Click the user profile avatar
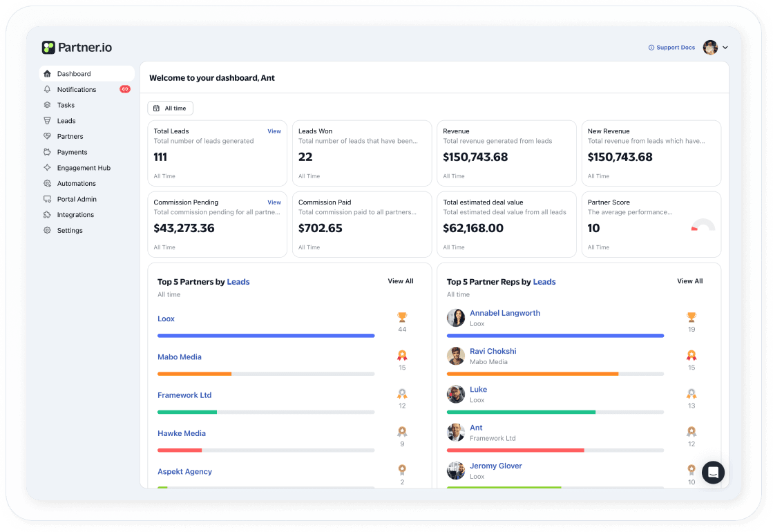The height and width of the screenshot is (532, 773). (x=710, y=48)
